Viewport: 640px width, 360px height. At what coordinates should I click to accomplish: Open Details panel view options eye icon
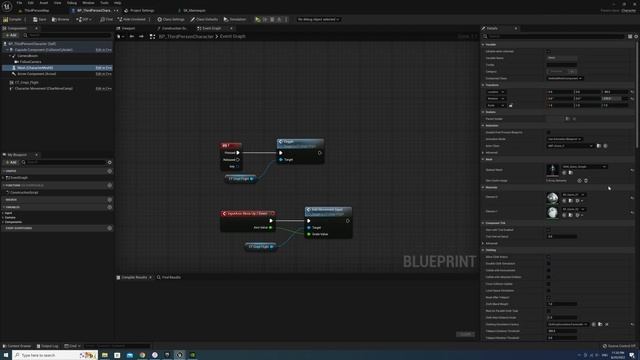636,36
